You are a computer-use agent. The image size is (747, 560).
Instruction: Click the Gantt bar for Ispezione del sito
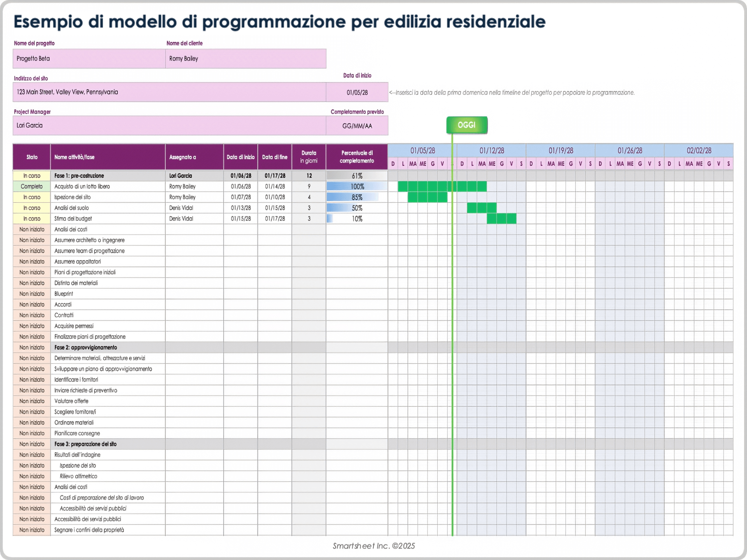tap(428, 198)
